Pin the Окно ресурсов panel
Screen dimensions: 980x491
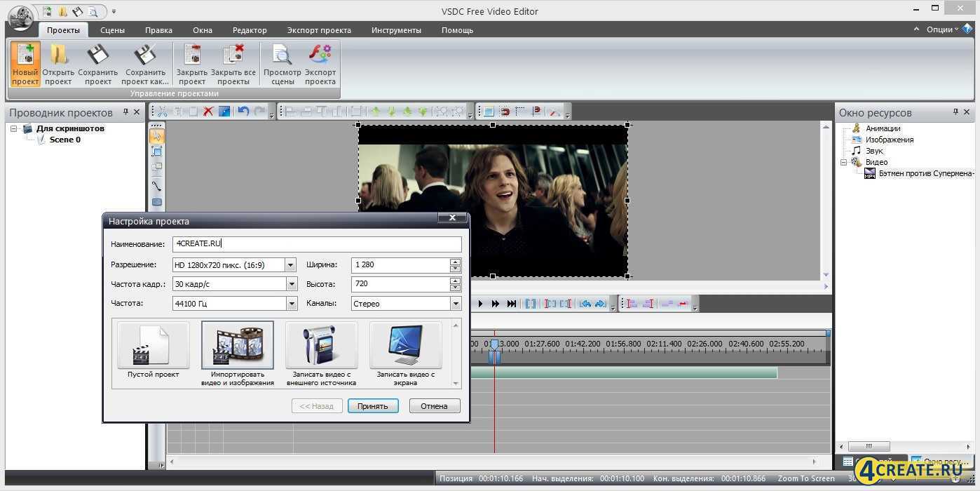point(955,112)
